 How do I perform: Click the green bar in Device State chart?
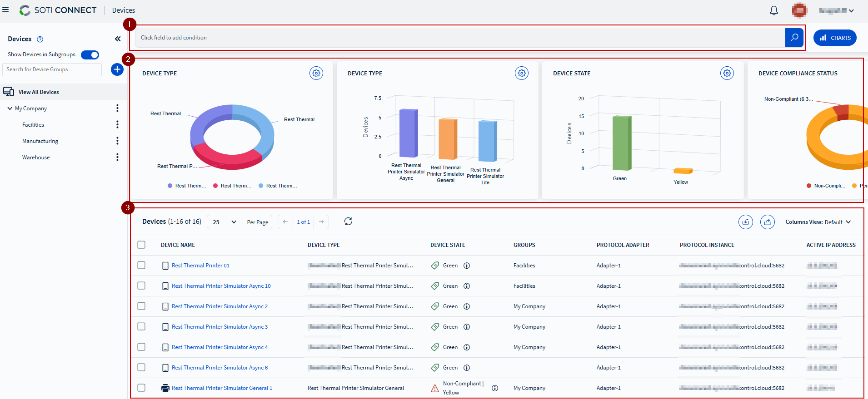[x=621, y=143]
